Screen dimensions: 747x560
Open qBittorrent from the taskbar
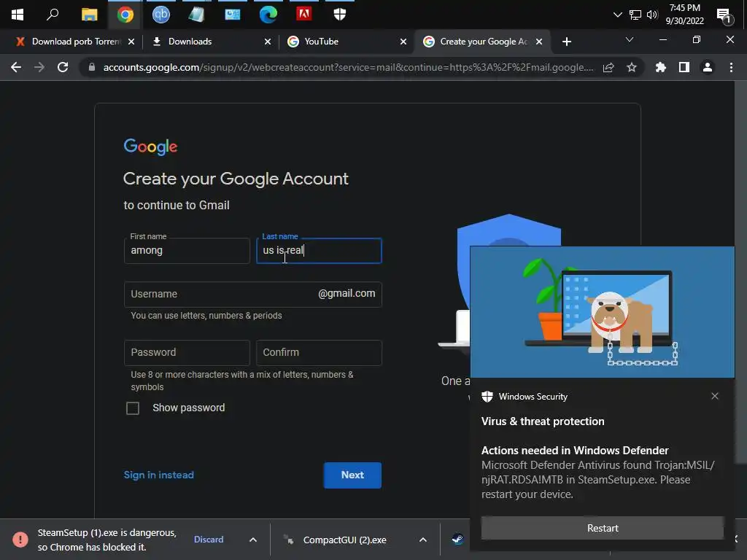tap(161, 15)
